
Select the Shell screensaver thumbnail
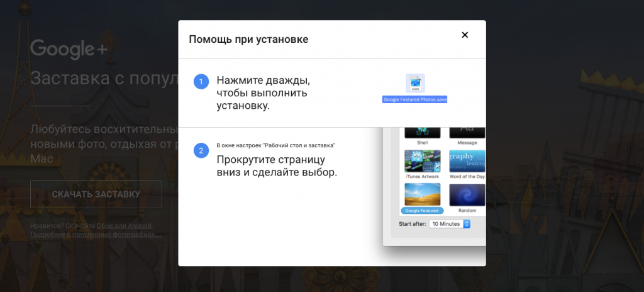[423, 132]
